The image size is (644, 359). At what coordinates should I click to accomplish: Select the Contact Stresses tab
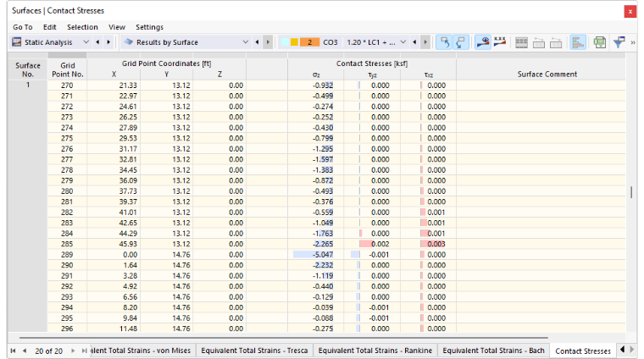(583, 351)
